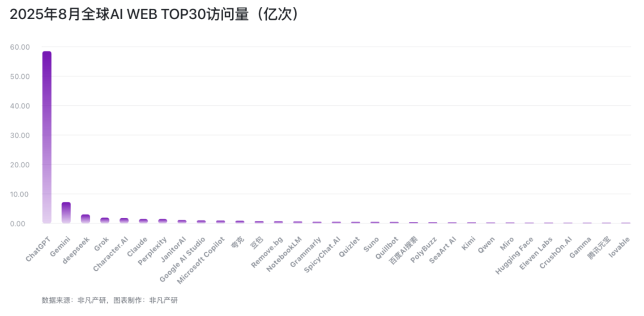Click the 60.00 y-axis value
Image resolution: width=644 pixels, height=316 pixels.
point(20,47)
